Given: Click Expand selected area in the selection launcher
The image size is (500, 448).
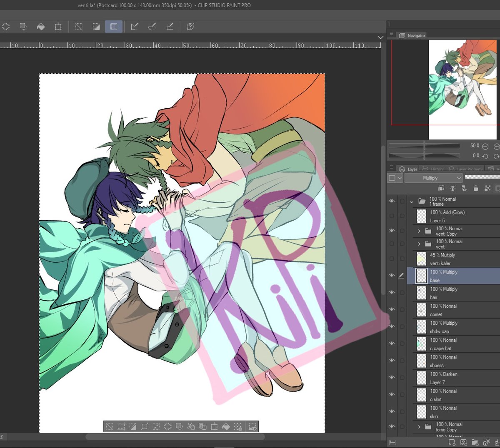Looking at the screenshot, I should click(x=145, y=426).
